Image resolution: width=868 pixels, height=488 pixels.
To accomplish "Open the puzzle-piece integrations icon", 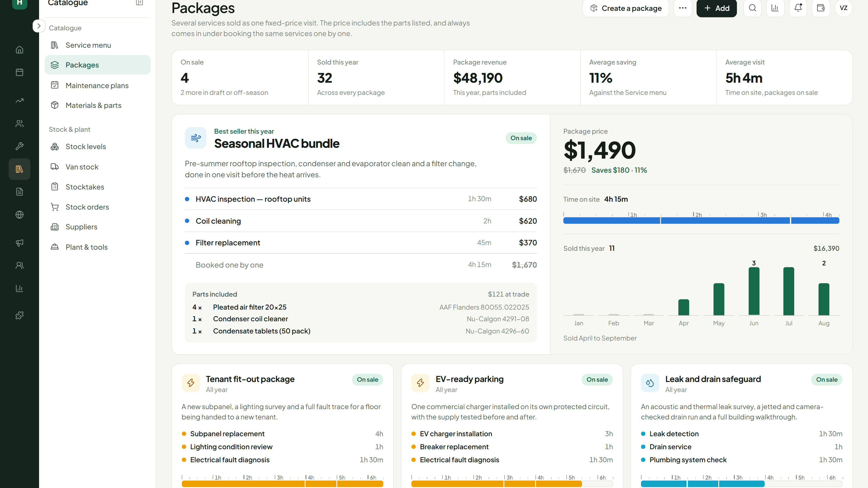I will 20,315.
